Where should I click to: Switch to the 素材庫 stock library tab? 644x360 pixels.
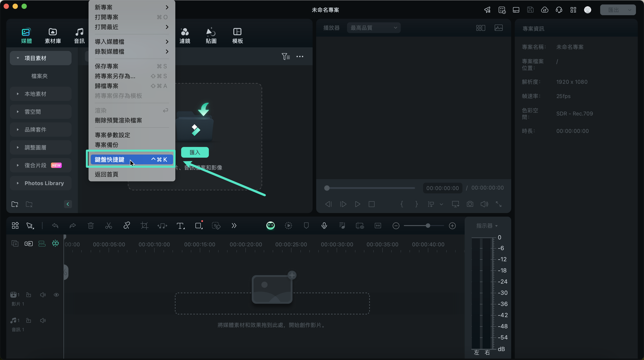click(53, 36)
